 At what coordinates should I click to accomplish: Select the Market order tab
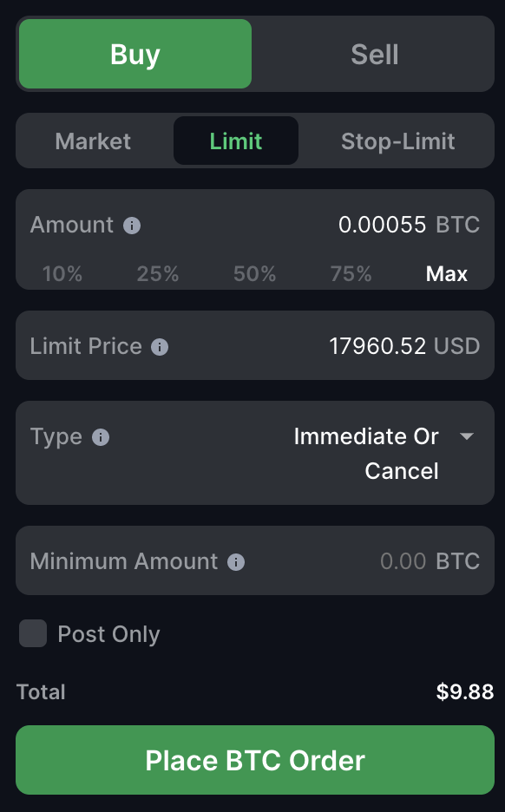(x=93, y=141)
